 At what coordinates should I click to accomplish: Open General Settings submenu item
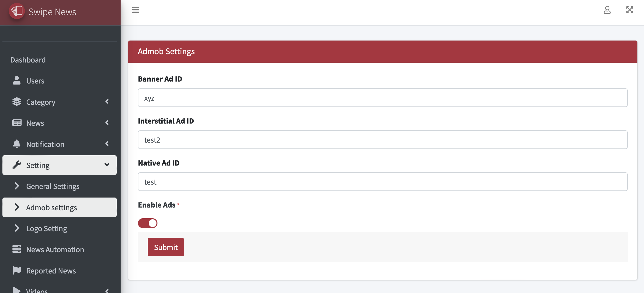click(x=53, y=186)
